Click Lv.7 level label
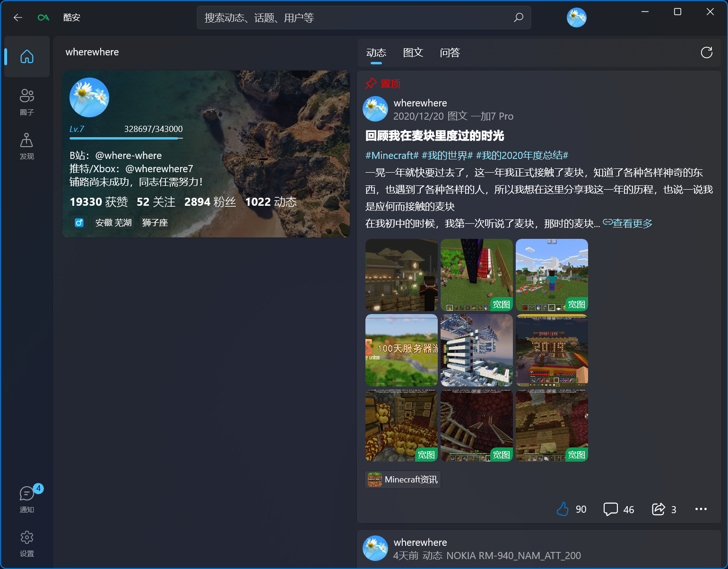The height and width of the screenshot is (569, 728). [x=77, y=129]
